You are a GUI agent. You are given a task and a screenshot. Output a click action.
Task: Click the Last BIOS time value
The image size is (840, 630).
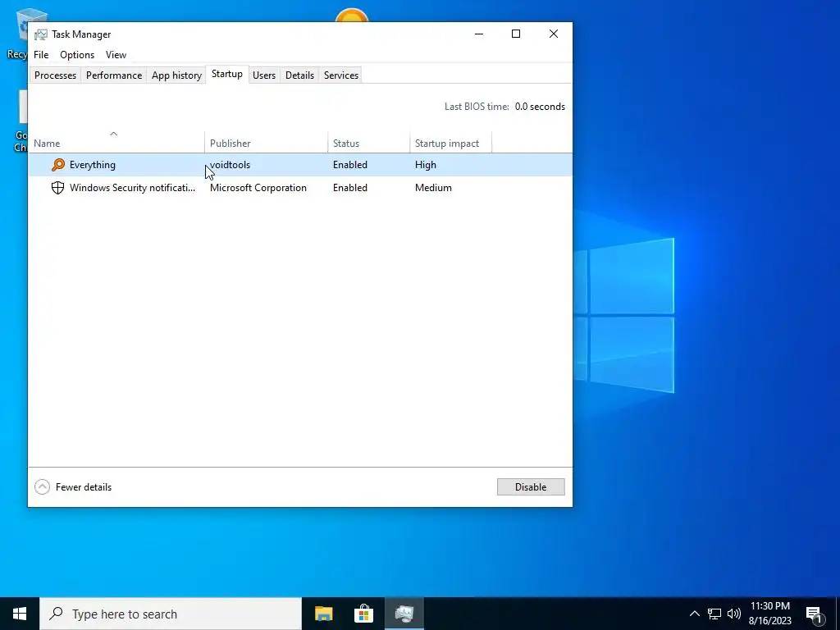pyautogui.click(x=540, y=107)
